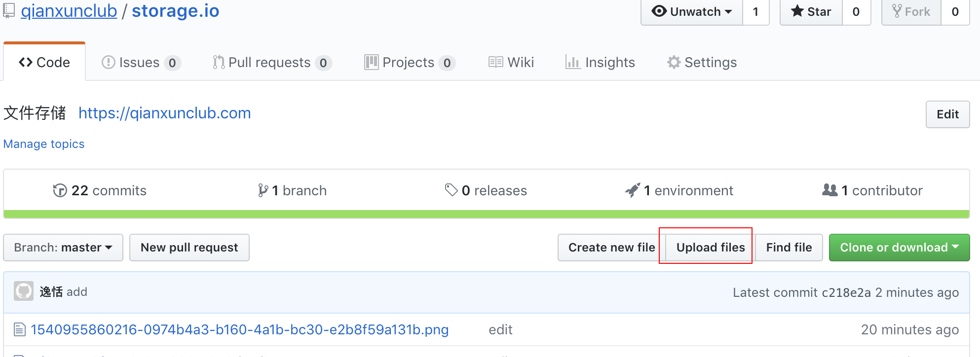Screen dimensions: 980x357
Task: Click the green language bar
Action: [x=487, y=214]
